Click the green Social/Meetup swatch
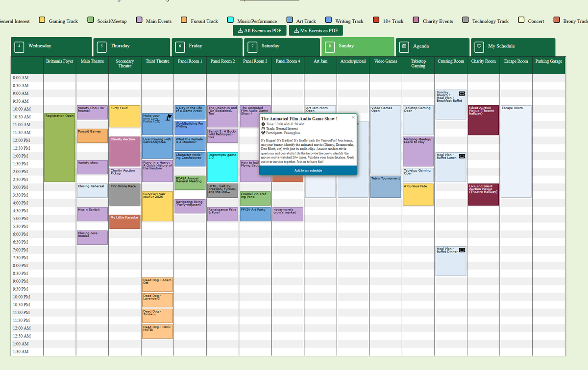This screenshot has height=370, width=588. (91, 20)
